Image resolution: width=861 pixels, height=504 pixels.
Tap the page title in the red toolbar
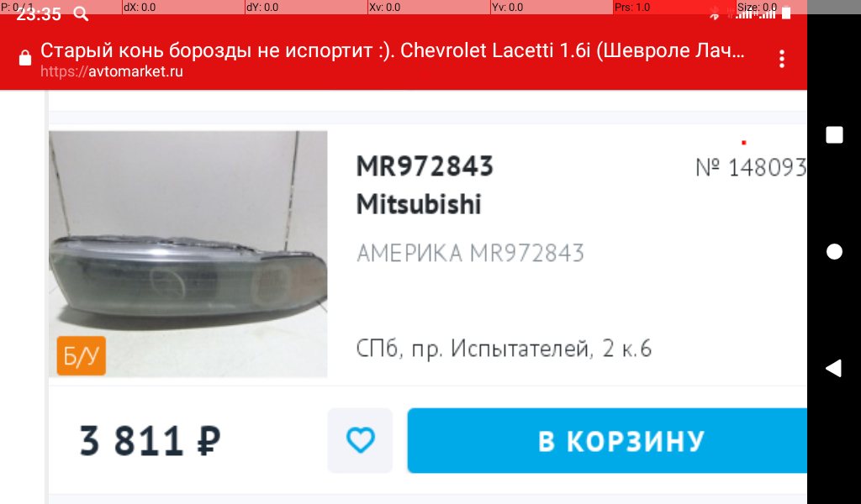point(392,50)
